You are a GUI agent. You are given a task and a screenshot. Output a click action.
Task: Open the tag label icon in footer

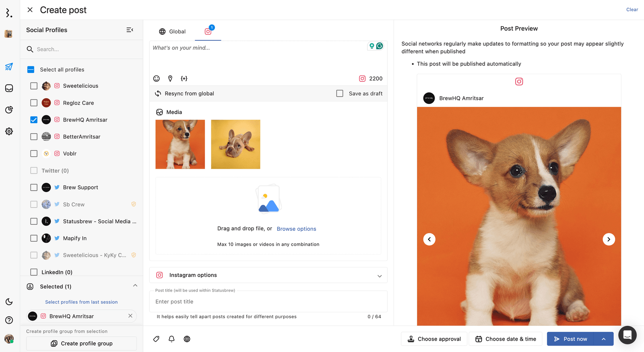(156, 339)
